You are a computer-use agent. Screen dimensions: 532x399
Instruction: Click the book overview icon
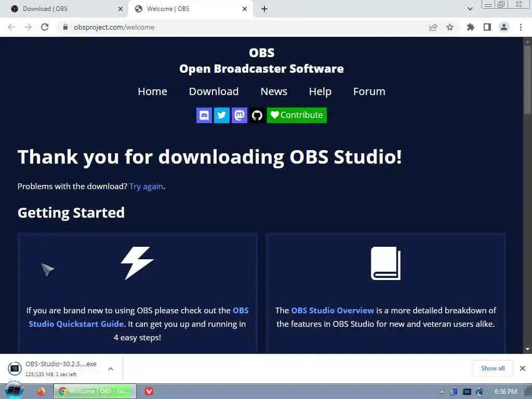pos(386,263)
